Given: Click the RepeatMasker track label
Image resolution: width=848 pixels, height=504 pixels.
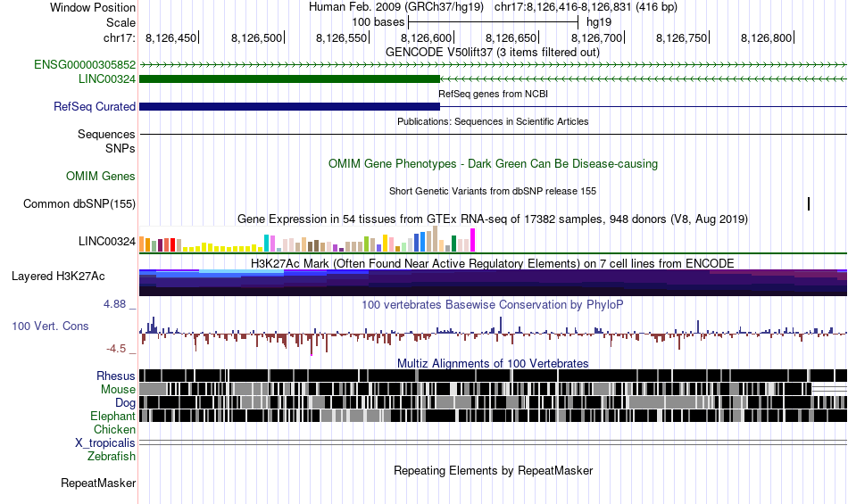Looking at the screenshot, I should pos(98,483).
